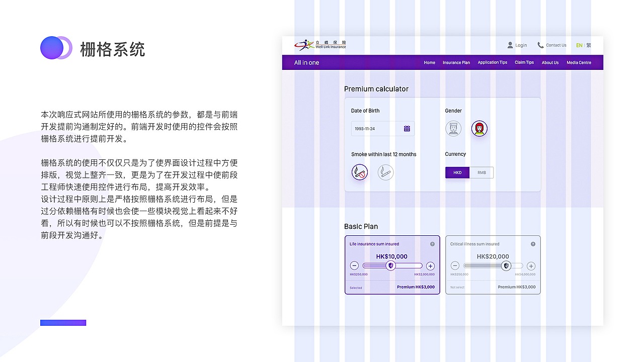Click the Selected status label

356,288
